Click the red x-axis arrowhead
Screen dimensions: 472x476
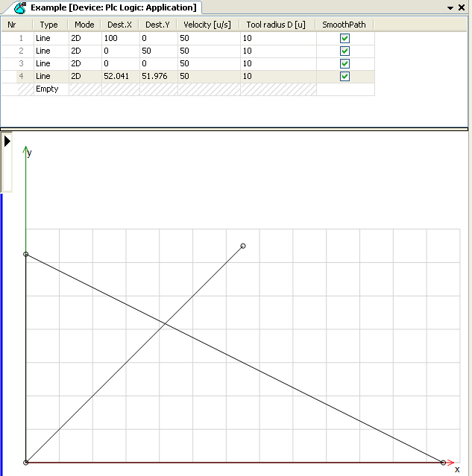pyautogui.click(x=450, y=463)
